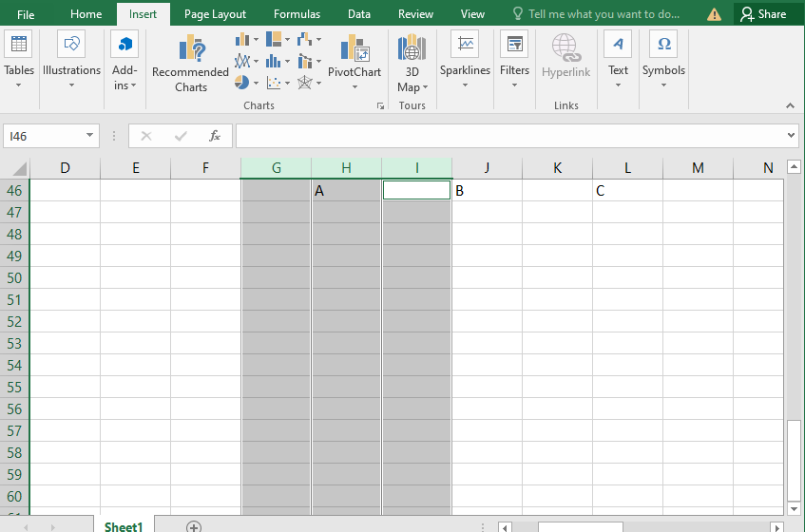The width and height of the screenshot is (805, 532).
Task: Select column J header
Action: point(487,168)
